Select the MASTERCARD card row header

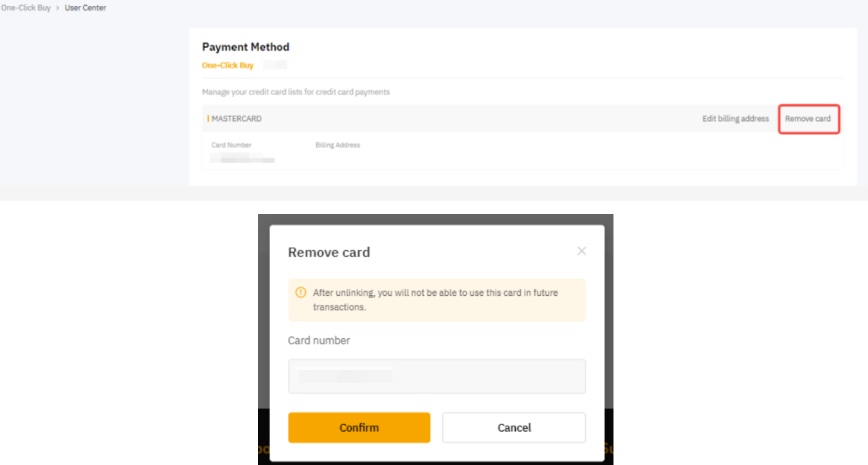pos(237,118)
